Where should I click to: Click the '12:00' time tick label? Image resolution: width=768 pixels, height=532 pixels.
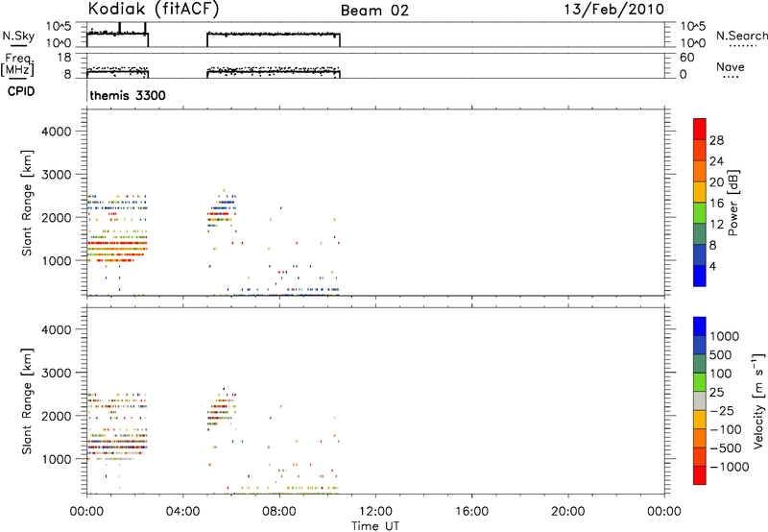pyautogui.click(x=375, y=512)
